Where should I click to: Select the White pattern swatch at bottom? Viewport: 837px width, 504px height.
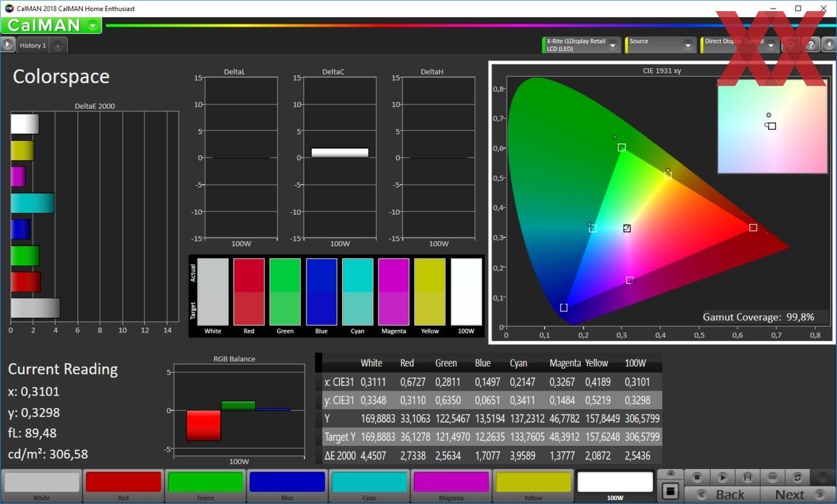(42, 486)
